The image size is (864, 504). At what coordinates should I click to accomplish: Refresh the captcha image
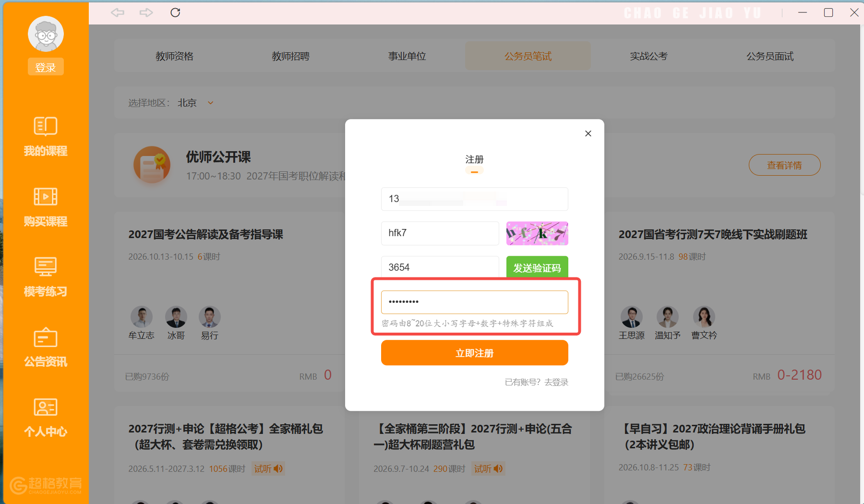click(x=537, y=233)
